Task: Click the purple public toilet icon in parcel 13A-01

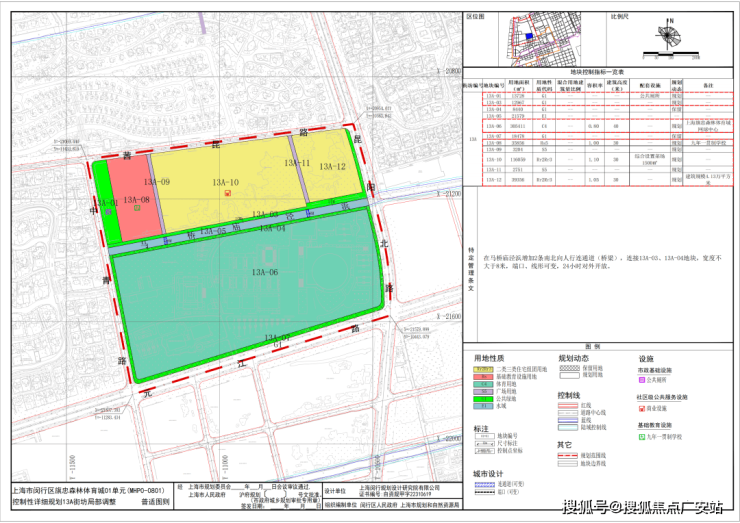Action: coord(109,212)
